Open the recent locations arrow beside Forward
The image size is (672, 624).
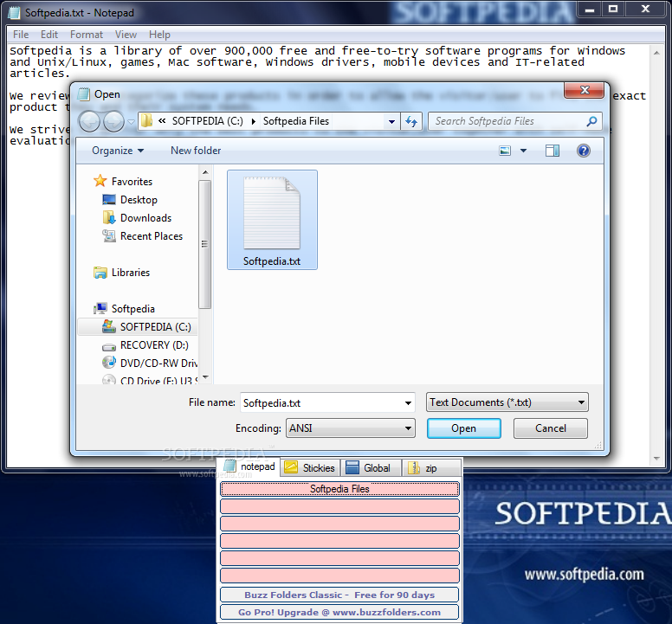click(x=131, y=122)
